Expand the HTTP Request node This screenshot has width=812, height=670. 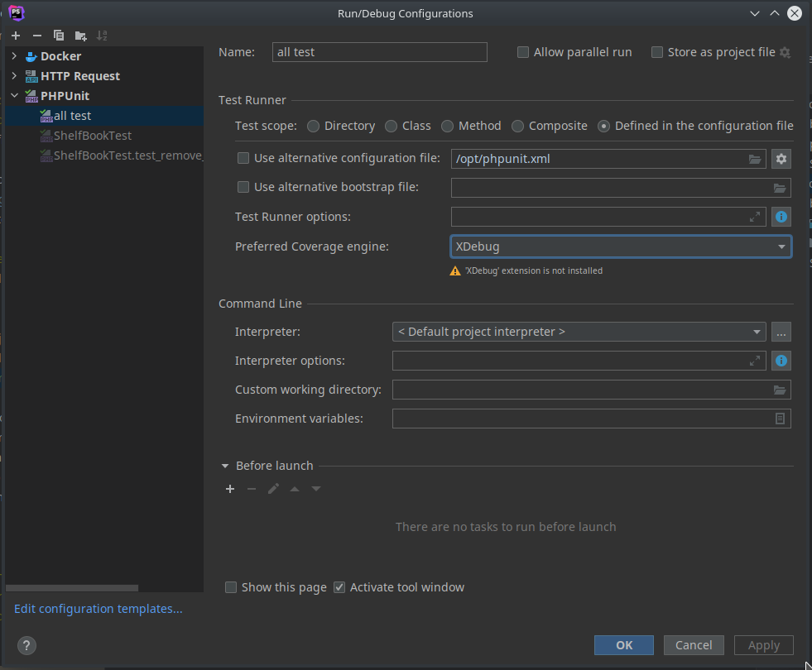click(x=15, y=75)
